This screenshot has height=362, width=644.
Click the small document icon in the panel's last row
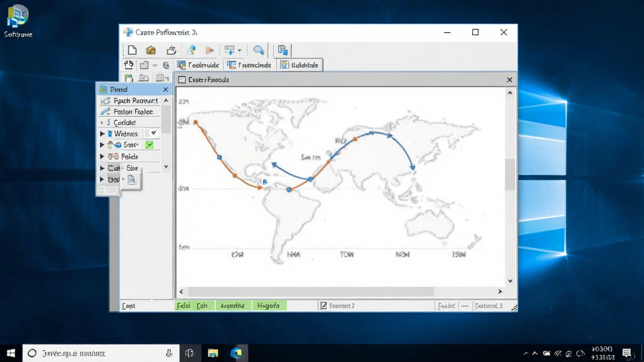(x=131, y=180)
